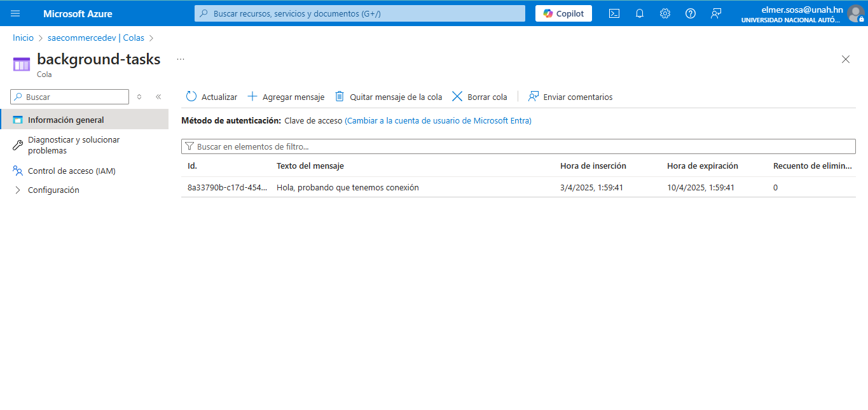Open the feedback smiley icon
The image size is (868, 410).
click(x=716, y=13)
